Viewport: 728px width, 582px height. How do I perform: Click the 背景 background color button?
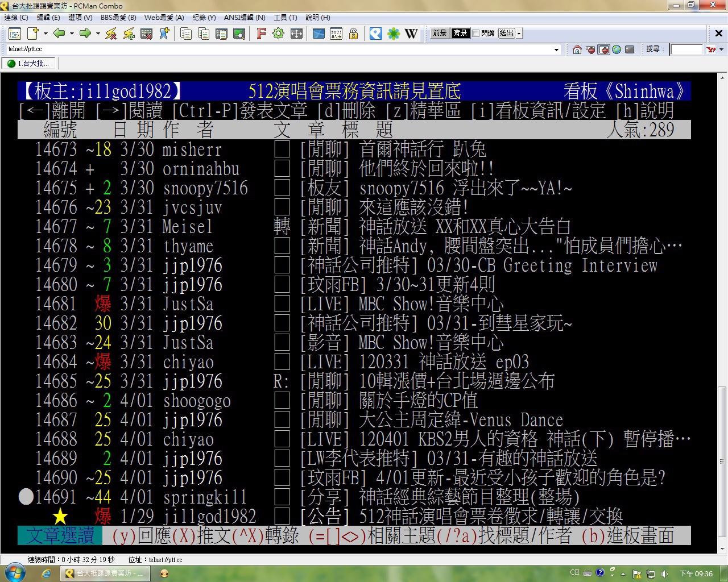tap(460, 33)
